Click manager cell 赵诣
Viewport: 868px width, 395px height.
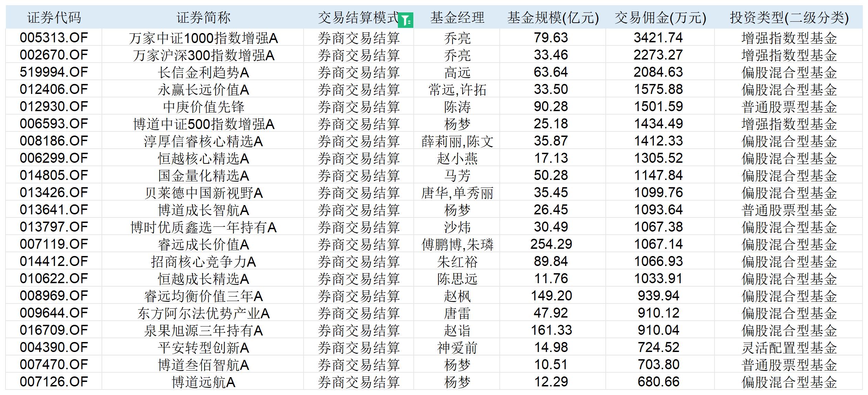(457, 330)
